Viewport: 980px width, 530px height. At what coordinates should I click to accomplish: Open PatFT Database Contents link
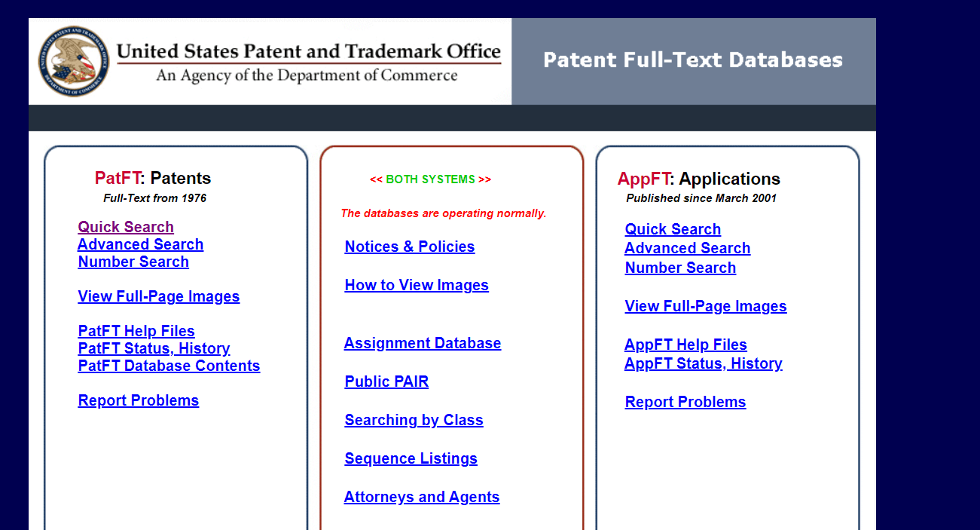(x=169, y=366)
